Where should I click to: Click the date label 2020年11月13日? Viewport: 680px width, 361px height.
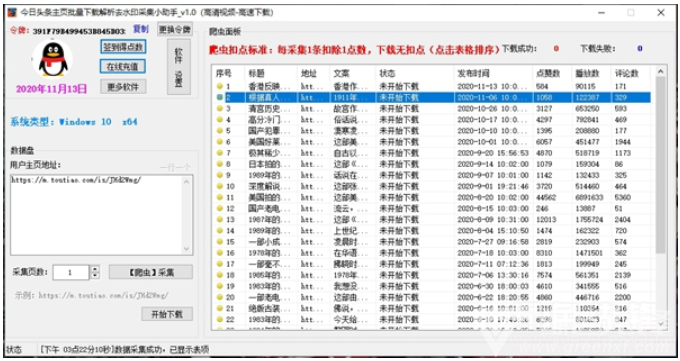[x=51, y=89]
